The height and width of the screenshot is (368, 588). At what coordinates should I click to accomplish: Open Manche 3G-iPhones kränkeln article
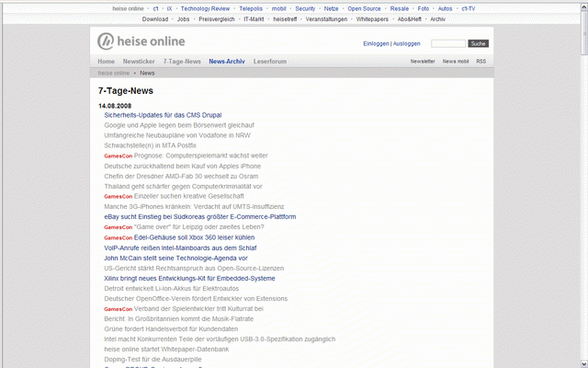click(194, 206)
